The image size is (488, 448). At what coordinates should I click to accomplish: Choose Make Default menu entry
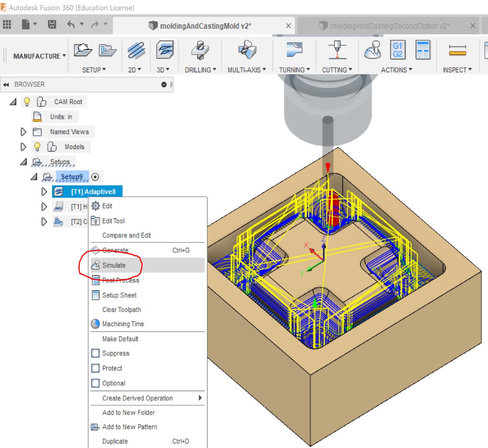[147, 339]
